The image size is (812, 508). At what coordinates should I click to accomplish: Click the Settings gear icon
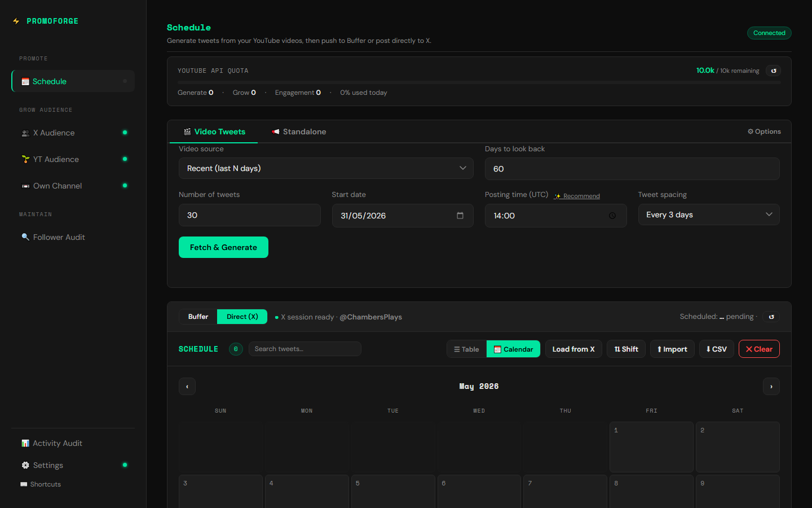(25, 465)
